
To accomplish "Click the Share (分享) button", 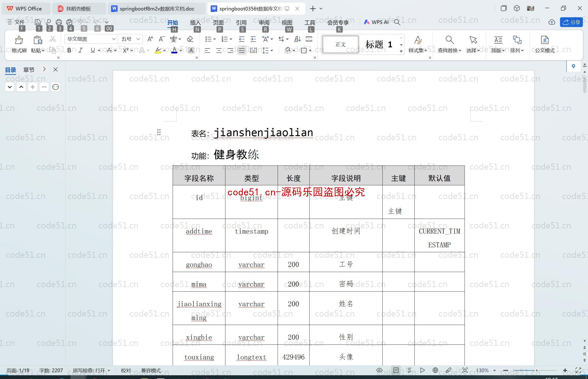I will point(571,22).
